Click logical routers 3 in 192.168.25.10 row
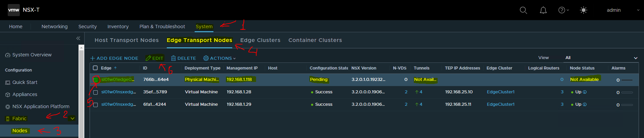The image size is (644, 138). pos(562,92)
